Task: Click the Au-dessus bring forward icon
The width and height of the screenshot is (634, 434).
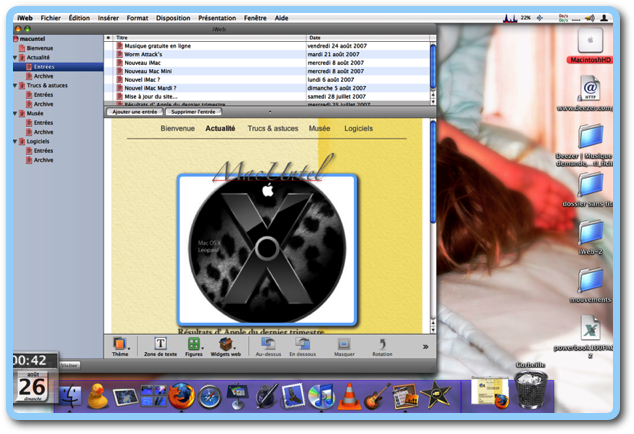Action: pos(268,344)
